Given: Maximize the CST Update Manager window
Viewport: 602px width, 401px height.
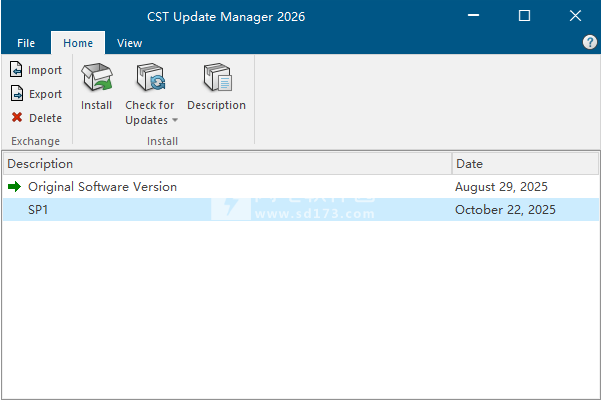Looking at the screenshot, I should [x=524, y=16].
